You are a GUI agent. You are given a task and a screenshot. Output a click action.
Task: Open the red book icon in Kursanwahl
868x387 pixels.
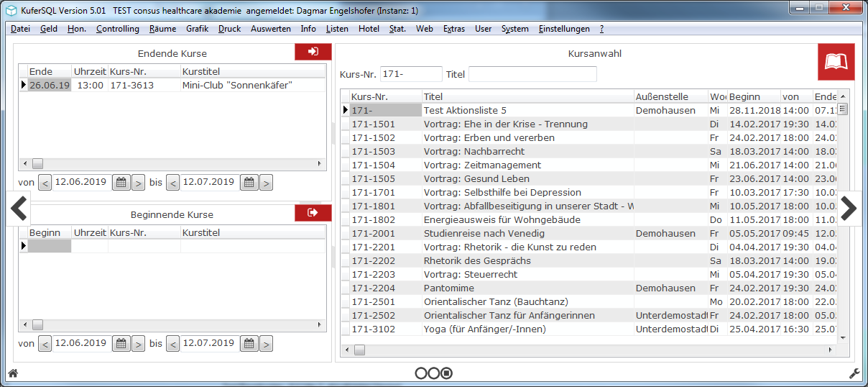point(836,62)
